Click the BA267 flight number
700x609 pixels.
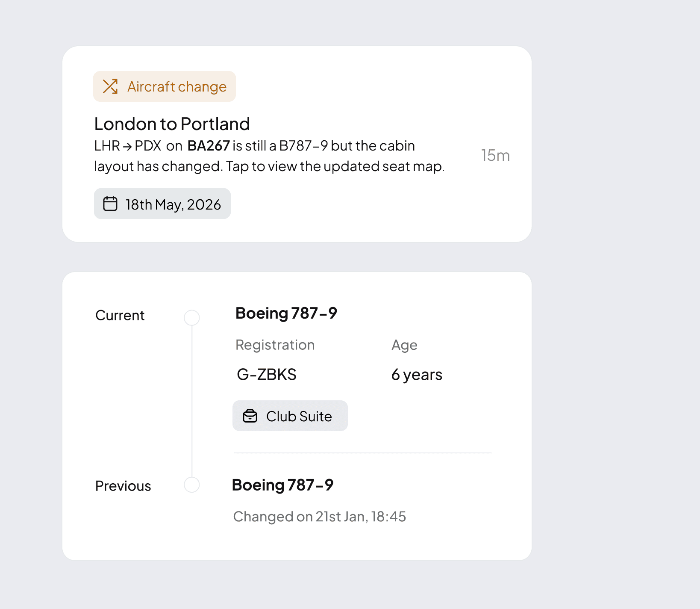click(x=209, y=146)
